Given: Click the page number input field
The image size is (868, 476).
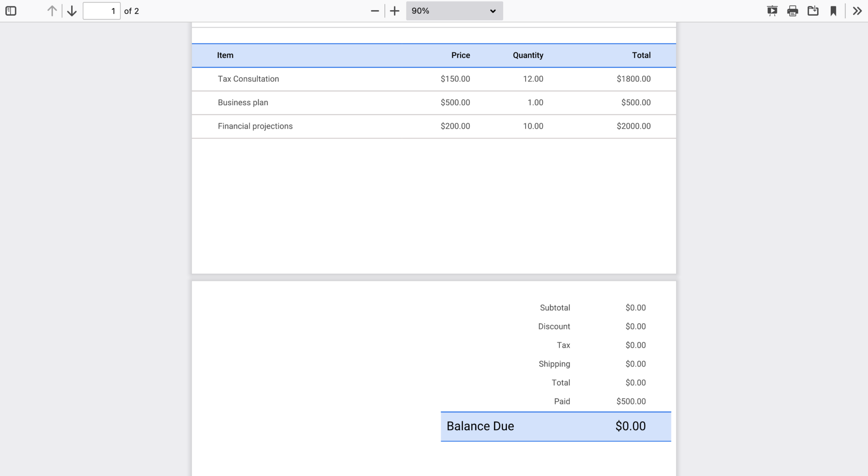Looking at the screenshot, I should [x=102, y=11].
